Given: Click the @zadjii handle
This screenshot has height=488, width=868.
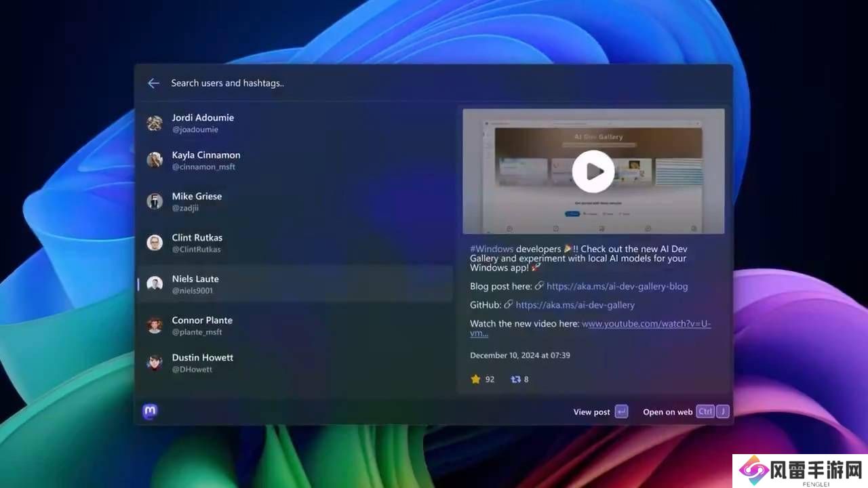Looking at the screenshot, I should click(185, 208).
